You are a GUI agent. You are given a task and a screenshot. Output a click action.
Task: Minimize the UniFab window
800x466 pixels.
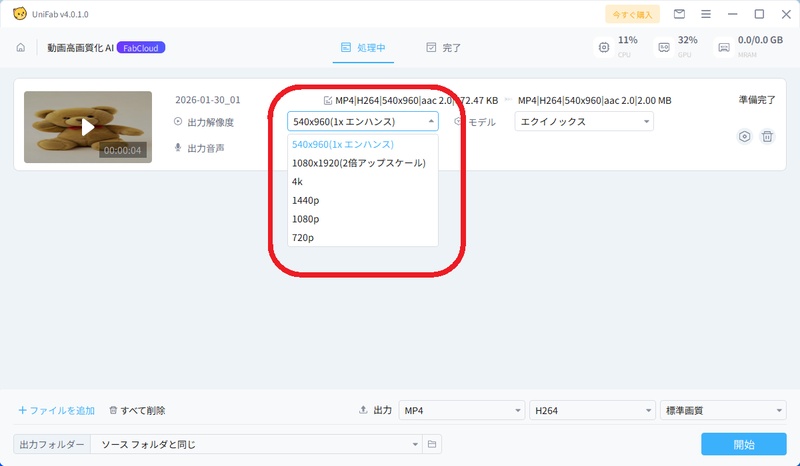[x=733, y=14]
